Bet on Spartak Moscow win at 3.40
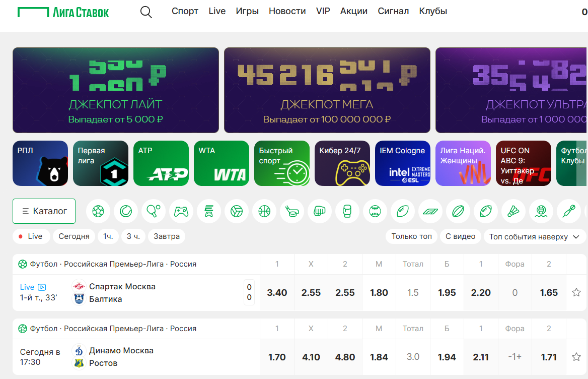588x379 pixels. click(277, 293)
